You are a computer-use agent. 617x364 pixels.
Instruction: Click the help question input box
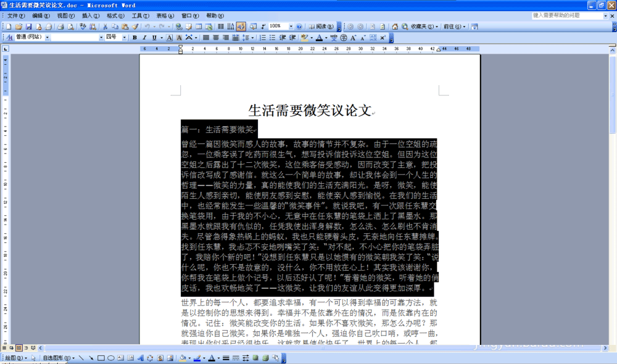[567, 16]
